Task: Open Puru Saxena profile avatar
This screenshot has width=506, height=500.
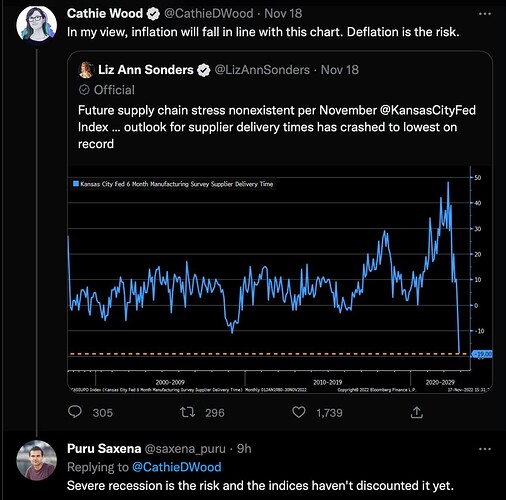Action: [x=37, y=460]
